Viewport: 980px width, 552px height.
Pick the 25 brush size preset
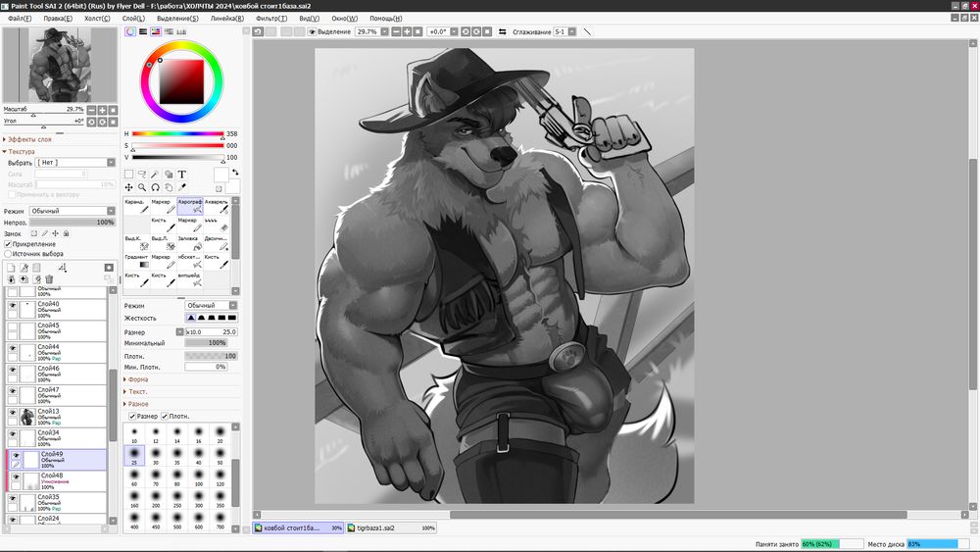134,456
